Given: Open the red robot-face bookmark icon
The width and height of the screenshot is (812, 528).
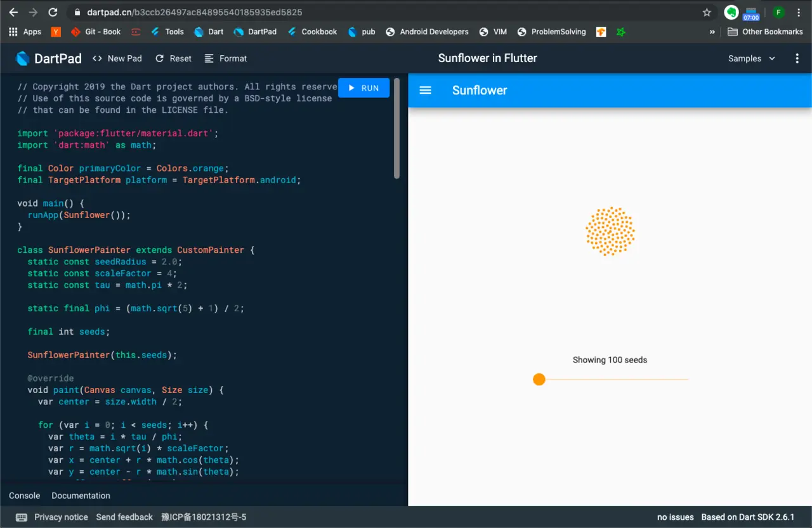Looking at the screenshot, I should coord(136,32).
